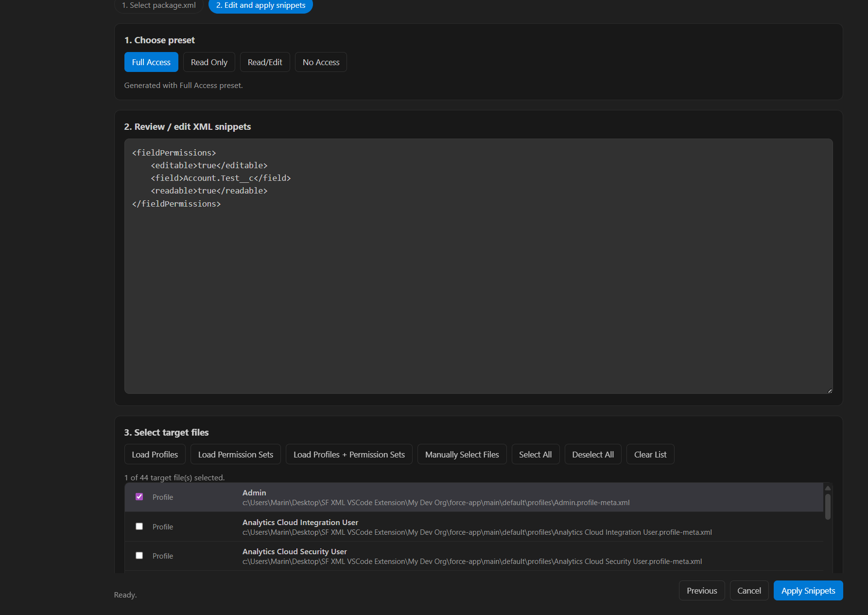
Task: Load Profiles into the target list
Action: [x=155, y=455]
